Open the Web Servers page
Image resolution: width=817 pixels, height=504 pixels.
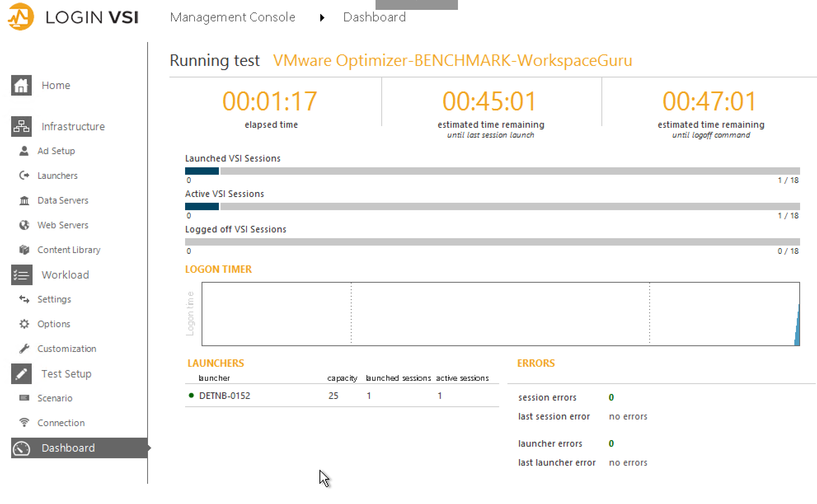(63, 225)
